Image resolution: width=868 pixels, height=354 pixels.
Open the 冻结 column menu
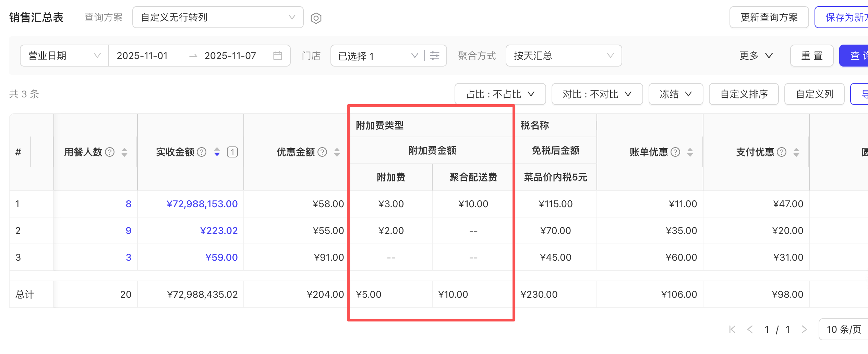[675, 94]
